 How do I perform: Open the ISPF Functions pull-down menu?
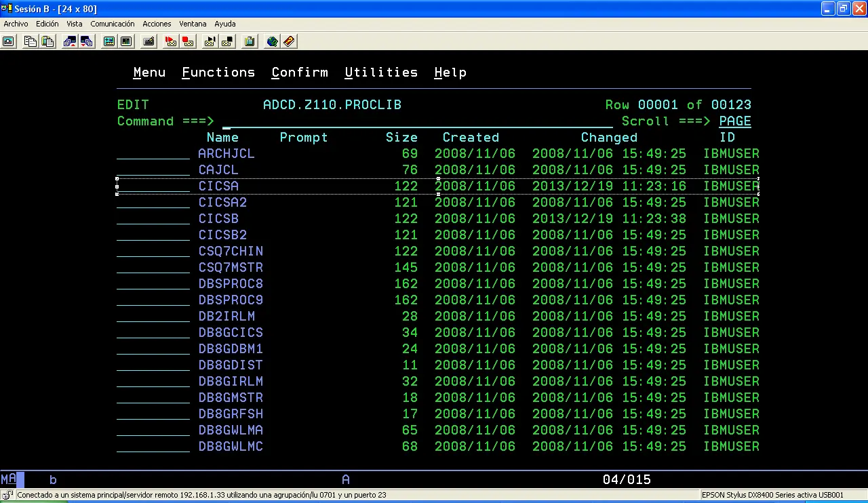click(x=218, y=73)
